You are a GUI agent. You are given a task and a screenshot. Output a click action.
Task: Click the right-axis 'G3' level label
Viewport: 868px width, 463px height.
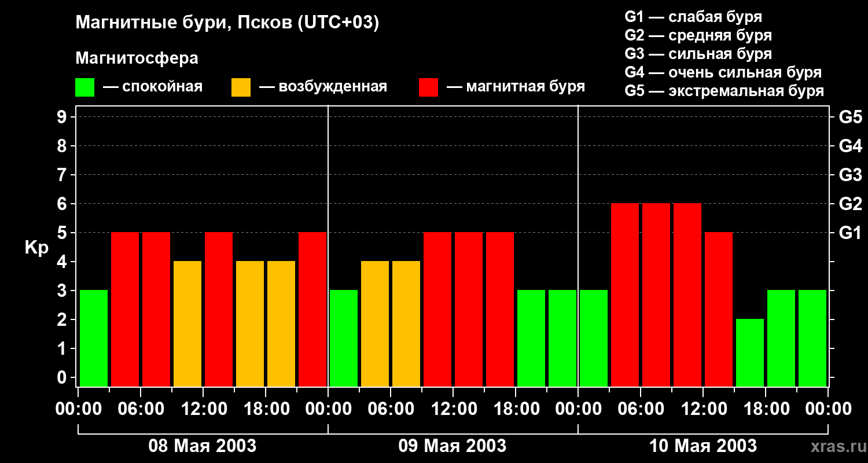click(850, 175)
